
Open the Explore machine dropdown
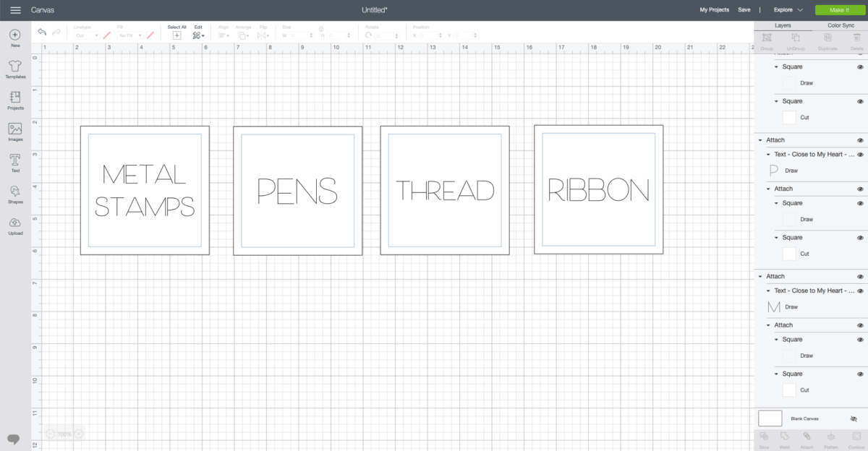[x=788, y=10]
